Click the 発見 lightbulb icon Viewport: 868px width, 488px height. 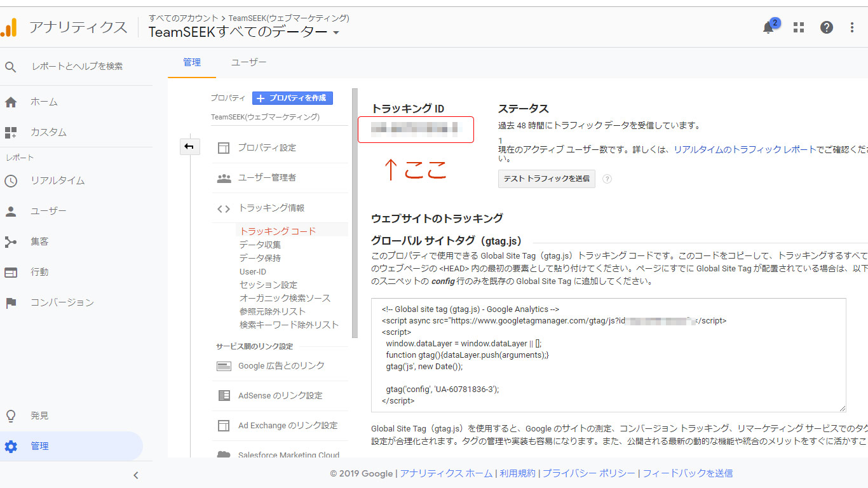coord(11,416)
